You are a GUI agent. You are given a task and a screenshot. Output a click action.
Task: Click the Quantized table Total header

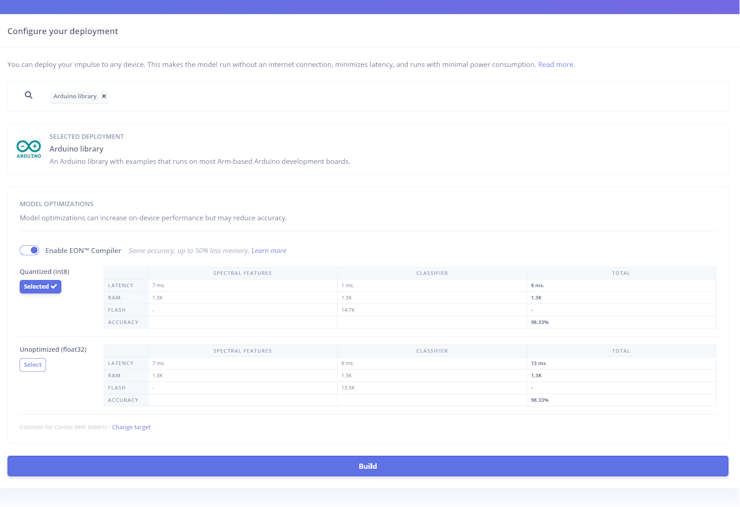tap(621, 273)
